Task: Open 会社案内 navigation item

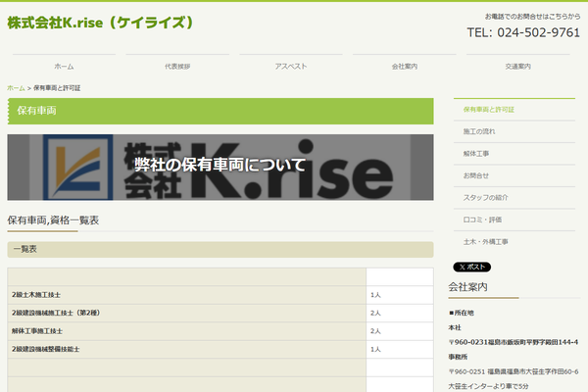Action: click(404, 67)
